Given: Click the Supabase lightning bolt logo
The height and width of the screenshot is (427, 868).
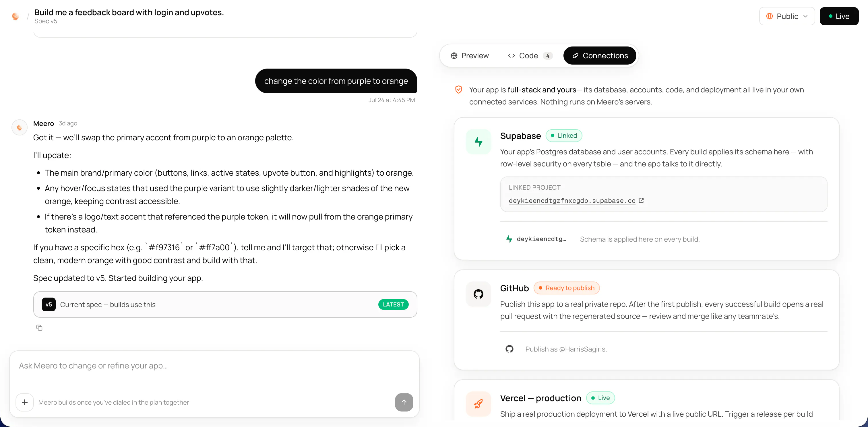Looking at the screenshot, I should coord(478,142).
